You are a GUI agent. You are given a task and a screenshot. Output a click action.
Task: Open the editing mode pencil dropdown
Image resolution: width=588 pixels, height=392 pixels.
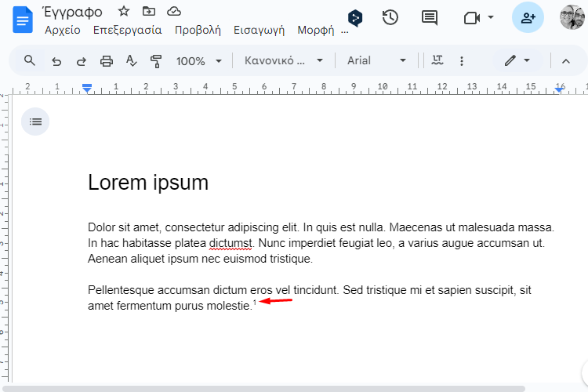click(517, 60)
